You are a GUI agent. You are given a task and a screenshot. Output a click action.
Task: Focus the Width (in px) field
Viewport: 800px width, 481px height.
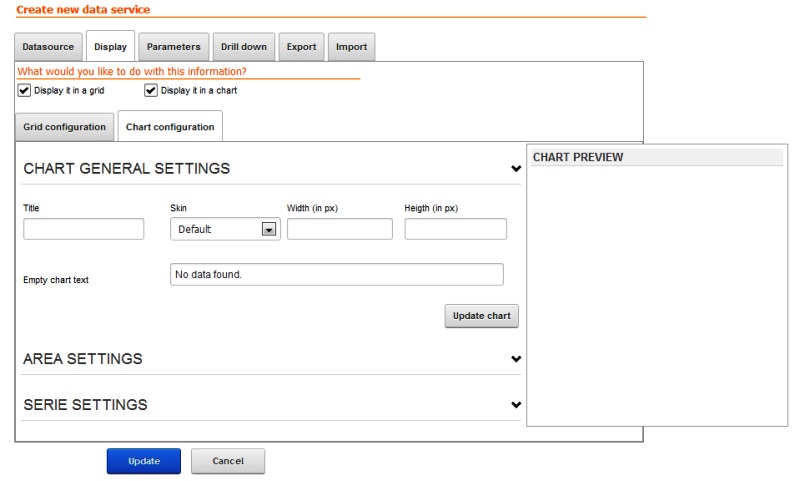(340, 229)
